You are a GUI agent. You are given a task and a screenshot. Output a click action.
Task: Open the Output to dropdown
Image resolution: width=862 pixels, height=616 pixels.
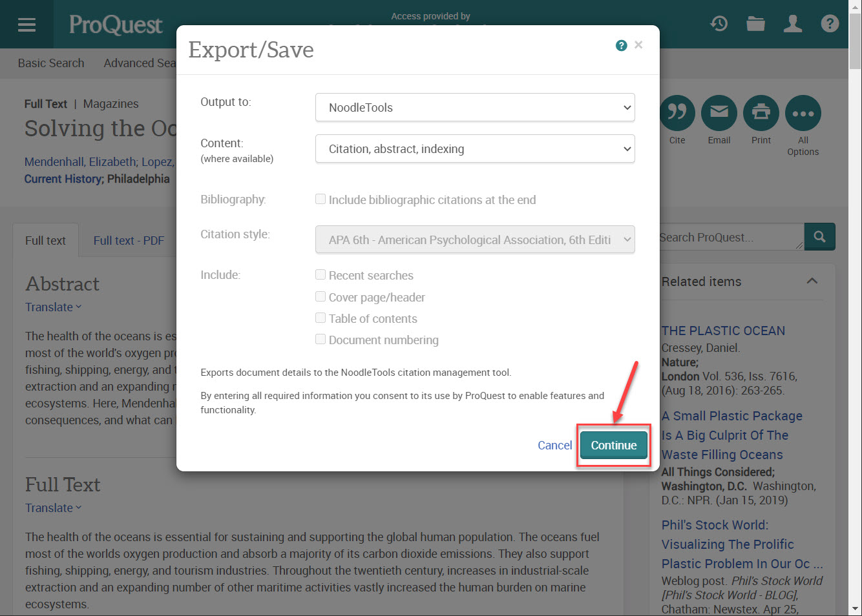476,107
